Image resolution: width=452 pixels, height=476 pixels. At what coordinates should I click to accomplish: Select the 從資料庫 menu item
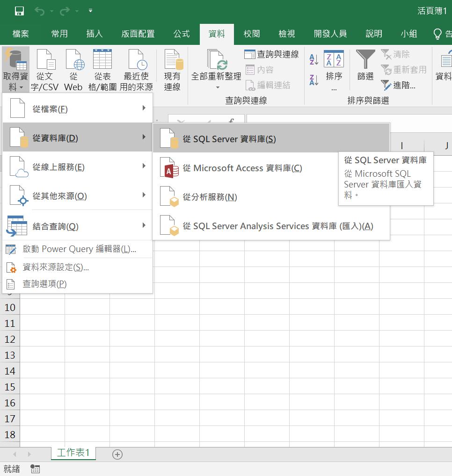[77, 137]
